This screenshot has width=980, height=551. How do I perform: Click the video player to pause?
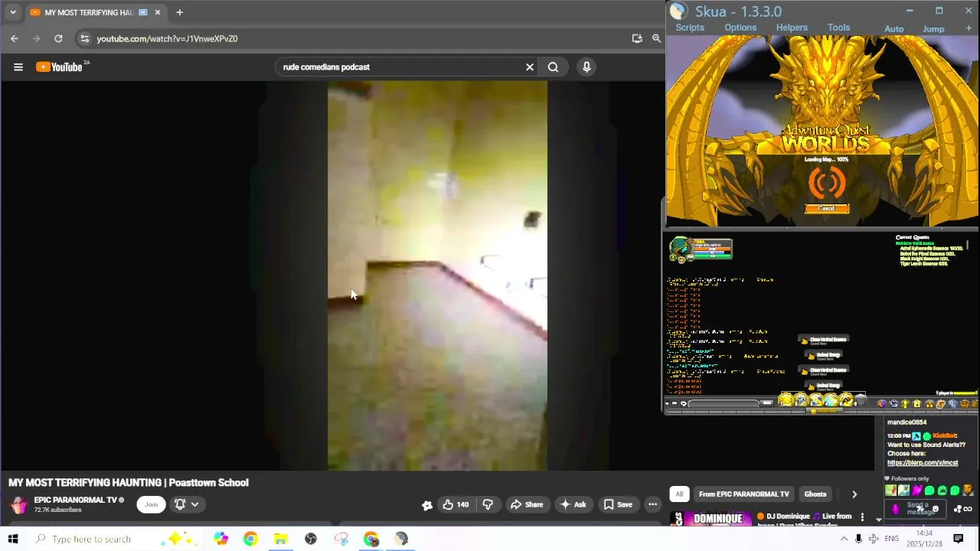pos(437,275)
